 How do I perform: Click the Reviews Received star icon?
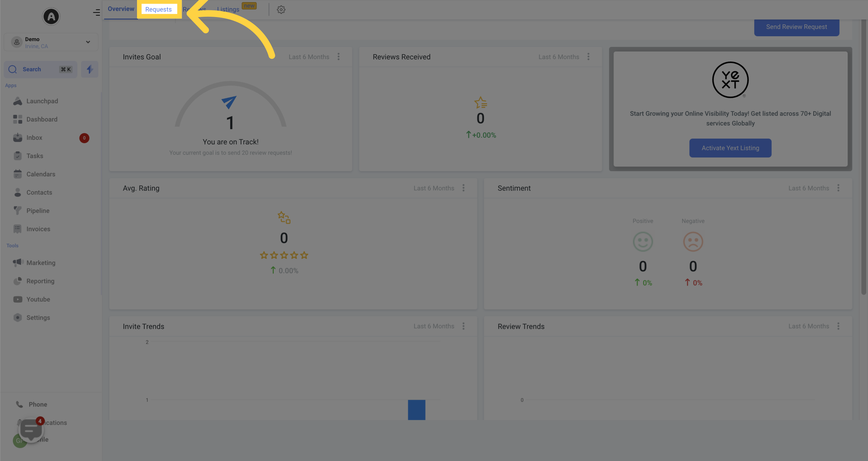click(x=480, y=102)
